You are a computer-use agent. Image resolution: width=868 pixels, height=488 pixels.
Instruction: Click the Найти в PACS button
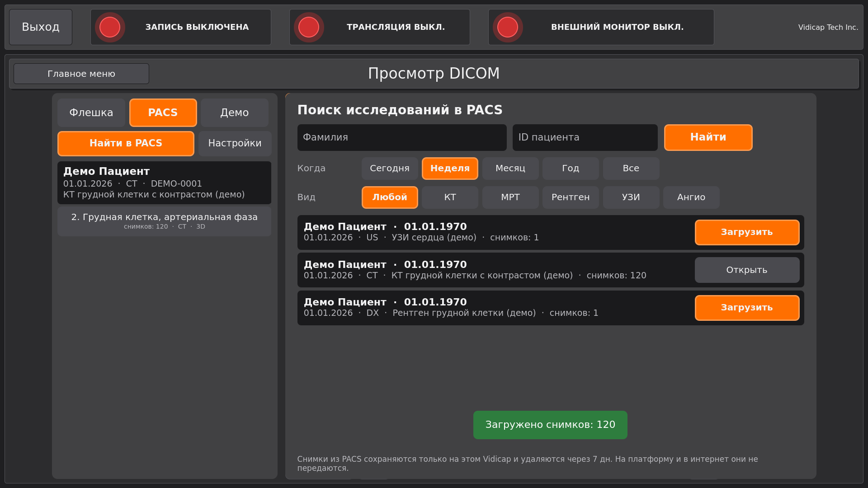click(x=126, y=143)
